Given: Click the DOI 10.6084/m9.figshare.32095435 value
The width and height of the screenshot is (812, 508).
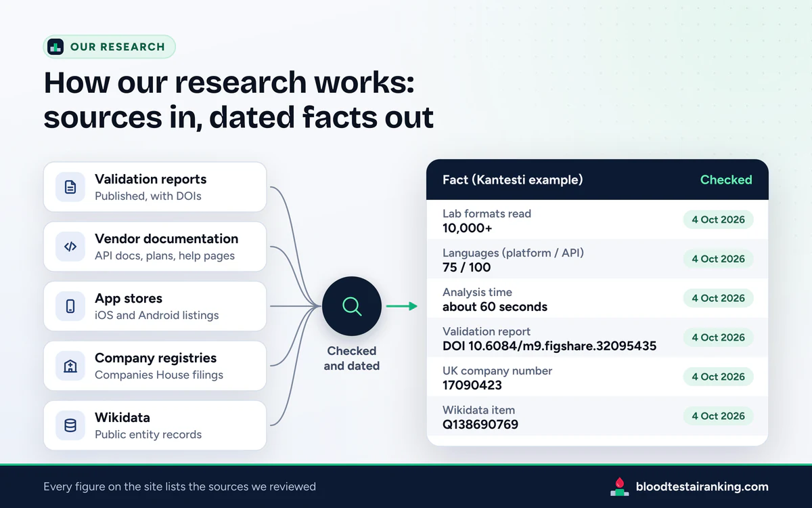Looking at the screenshot, I should (549, 346).
